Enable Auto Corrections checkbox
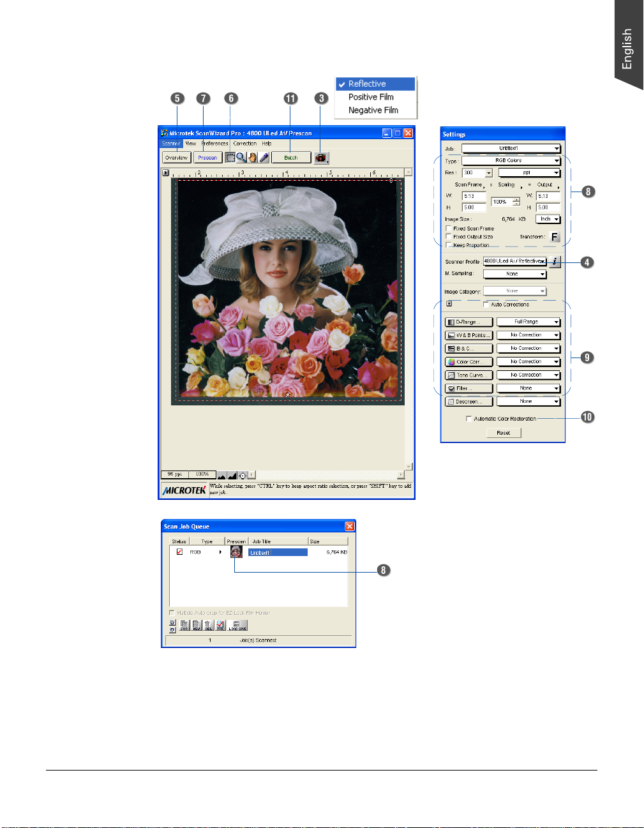This screenshot has width=644, height=828. pos(486,305)
